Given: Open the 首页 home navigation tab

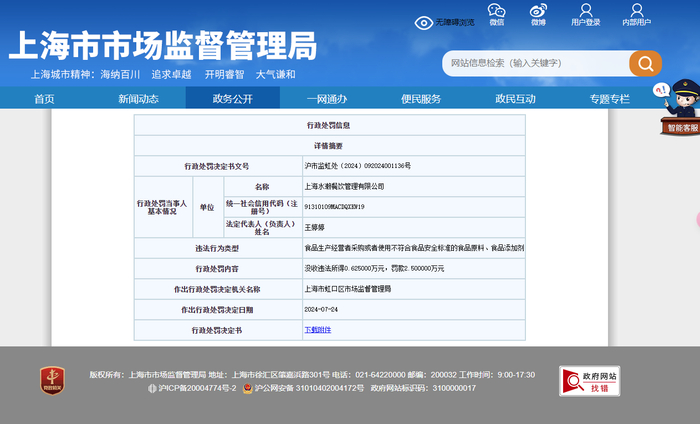Looking at the screenshot, I should 44,99.
